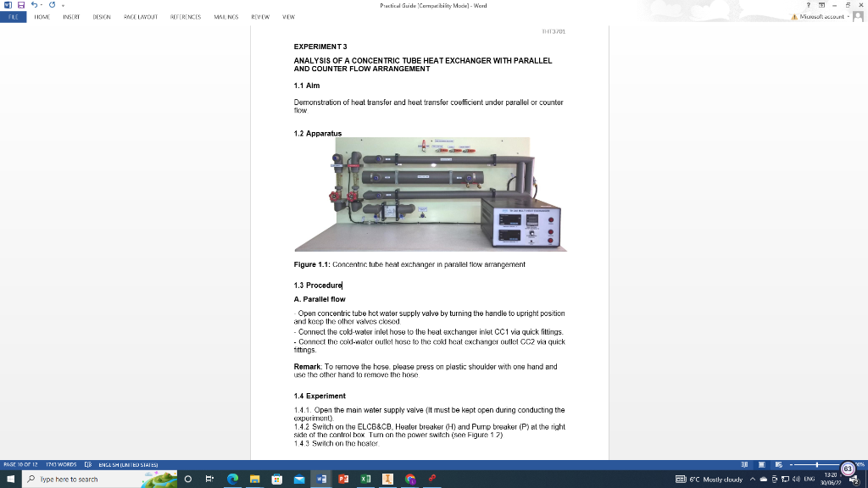Switch to the REVIEW ribbon tab
Screen dimensions: 868x488
click(x=260, y=16)
